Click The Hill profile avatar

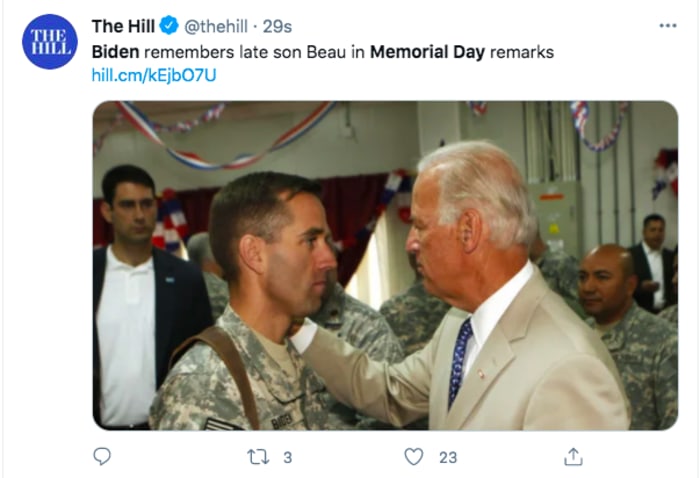click(49, 42)
